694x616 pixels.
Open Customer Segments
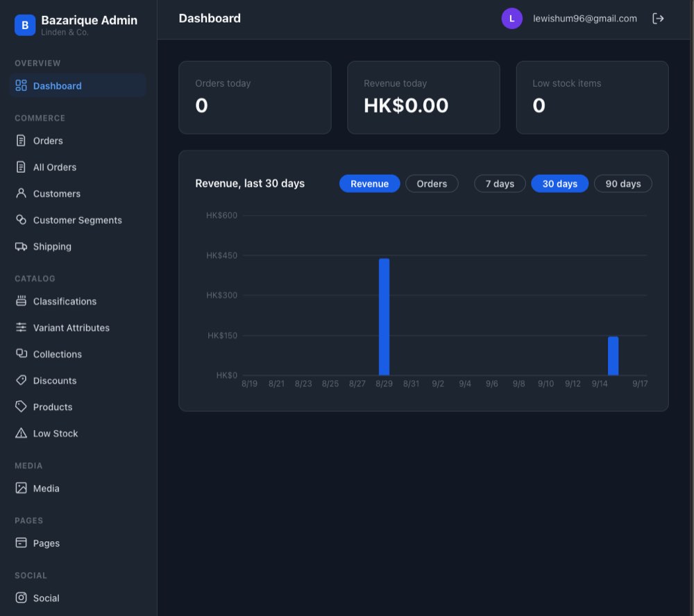tap(78, 220)
